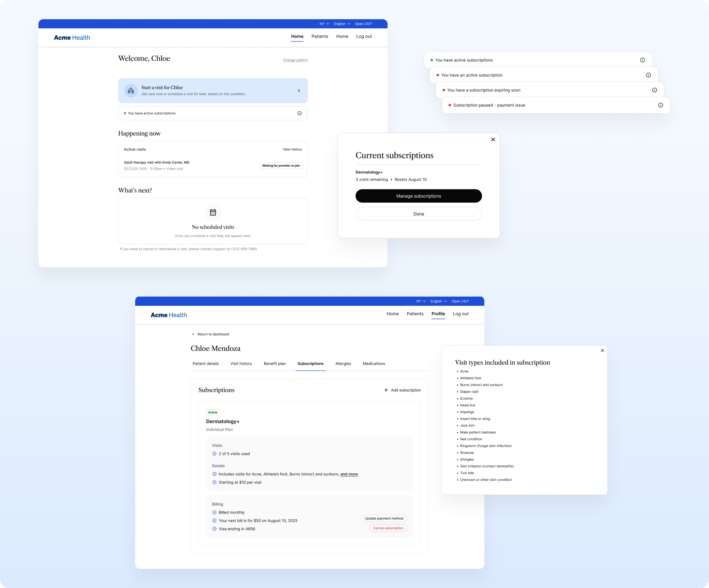Switch to Medications tab
This screenshot has width=709, height=588.
(374, 364)
